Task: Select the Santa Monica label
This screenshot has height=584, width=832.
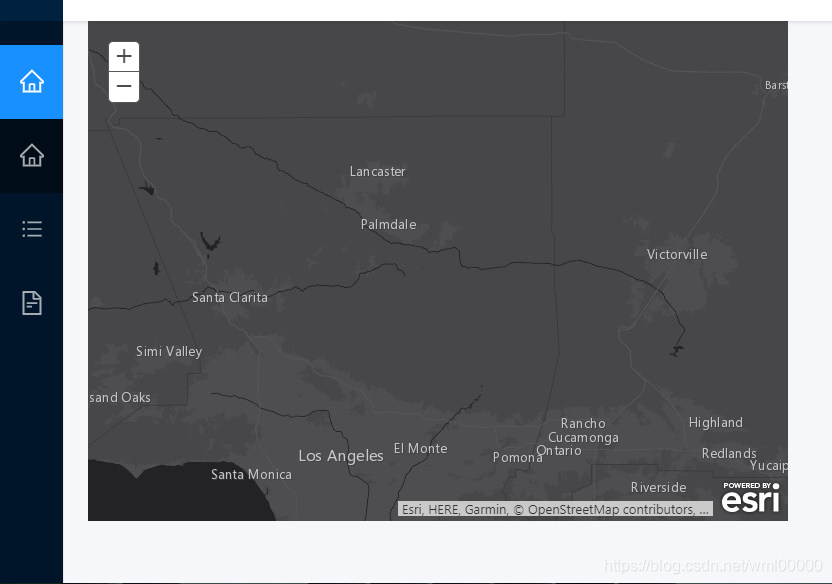Action: [251, 475]
